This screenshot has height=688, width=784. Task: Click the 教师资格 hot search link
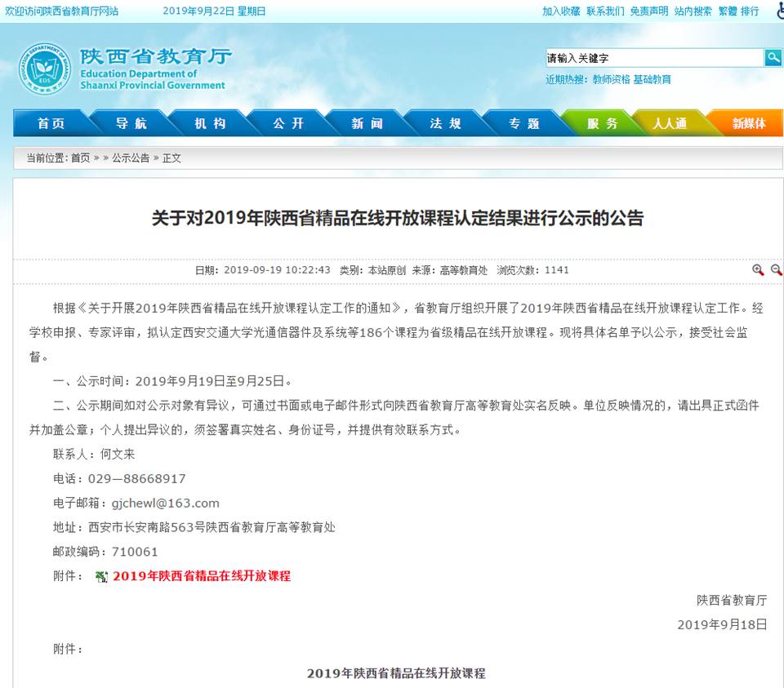pos(611,80)
